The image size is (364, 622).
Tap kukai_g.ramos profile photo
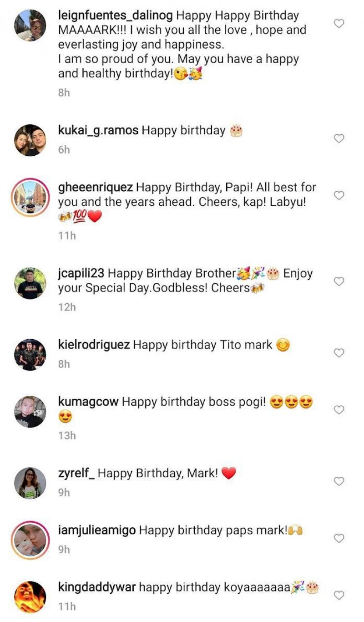tap(30, 140)
